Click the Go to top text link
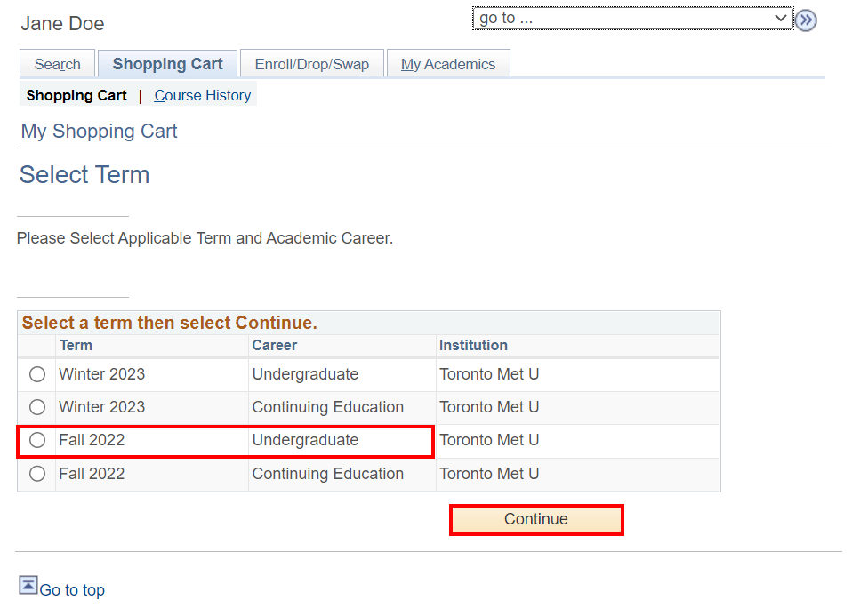 tap(72, 590)
